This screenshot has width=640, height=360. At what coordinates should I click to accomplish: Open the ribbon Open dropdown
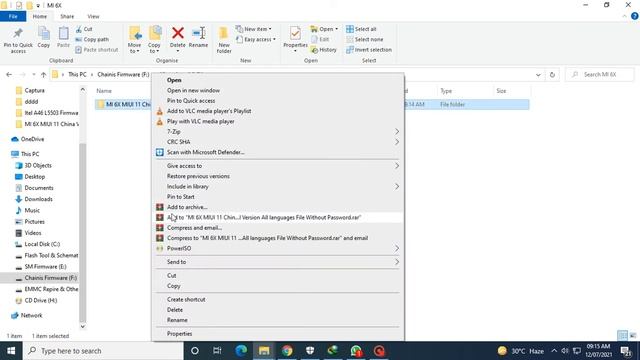point(324,29)
